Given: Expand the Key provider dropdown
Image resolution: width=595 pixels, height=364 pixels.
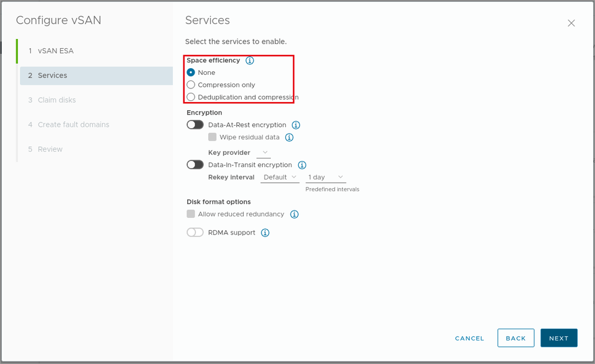Looking at the screenshot, I should tap(264, 152).
